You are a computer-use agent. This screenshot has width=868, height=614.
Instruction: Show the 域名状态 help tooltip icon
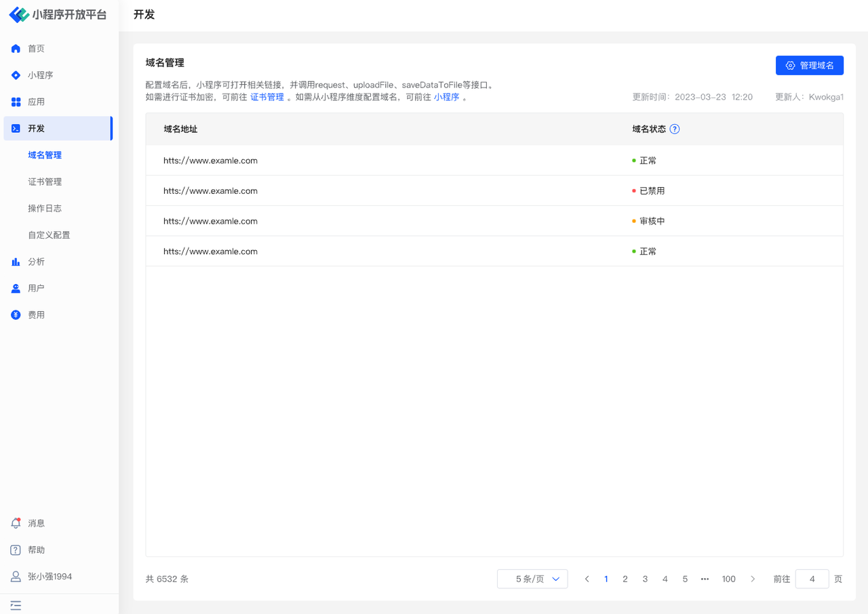pos(674,129)
